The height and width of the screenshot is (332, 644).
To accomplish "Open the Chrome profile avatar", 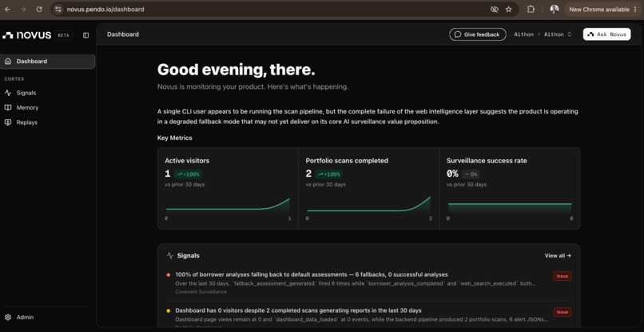I will coord(555,9).
